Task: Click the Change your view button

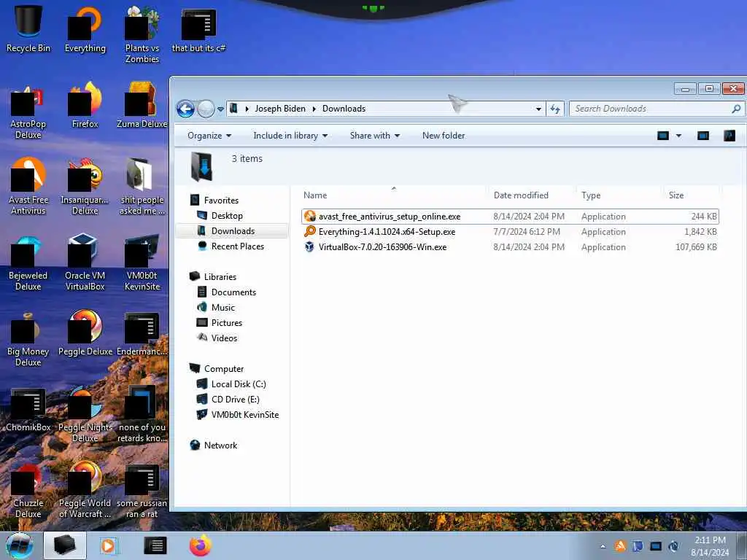Action: (x=662, y=136)
